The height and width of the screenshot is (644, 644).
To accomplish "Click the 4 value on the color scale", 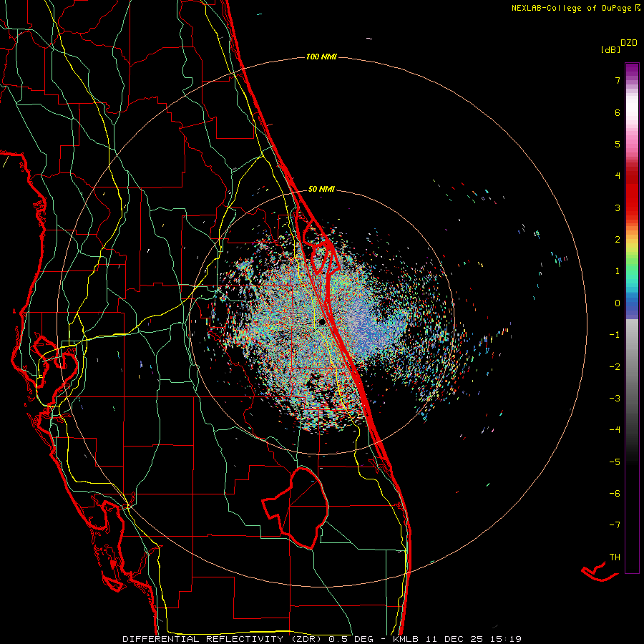I will [x=618, y=176].
